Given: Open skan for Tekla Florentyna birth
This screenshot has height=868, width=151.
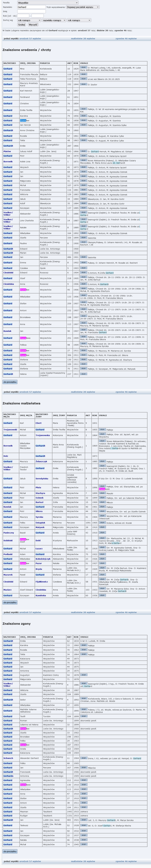Looking at the screenshot, I should click(84, 79).
